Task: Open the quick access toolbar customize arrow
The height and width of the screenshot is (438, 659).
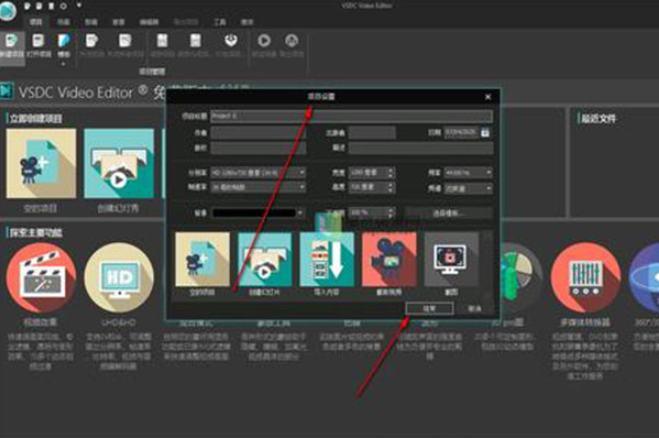Action: click(79, 6)
